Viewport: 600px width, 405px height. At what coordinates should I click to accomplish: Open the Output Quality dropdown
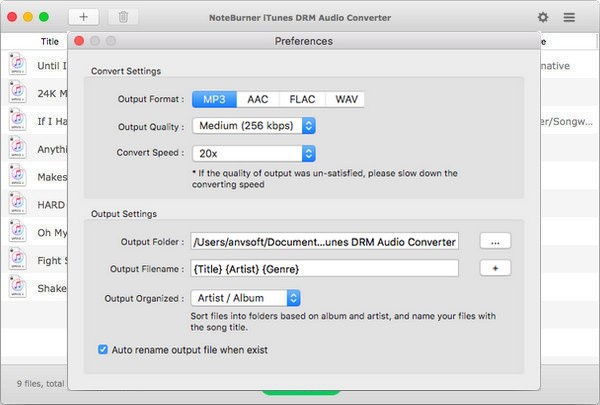[x=254, y=126]
